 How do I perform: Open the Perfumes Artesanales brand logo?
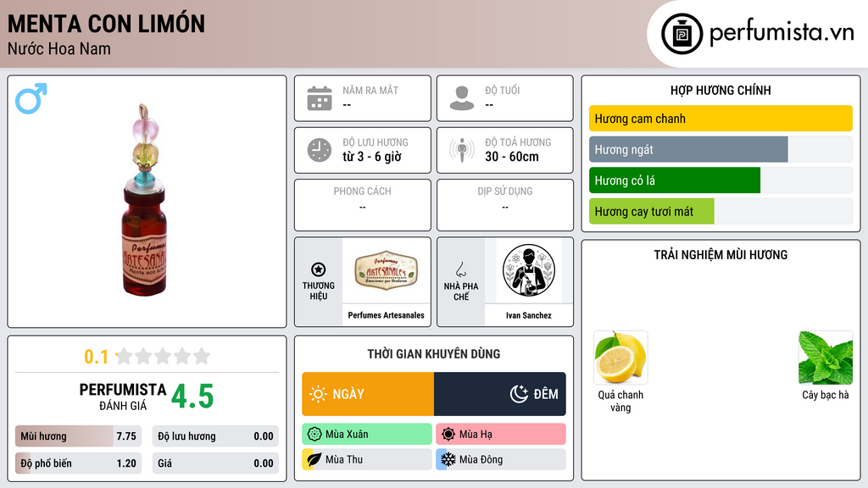pos(386,270)
